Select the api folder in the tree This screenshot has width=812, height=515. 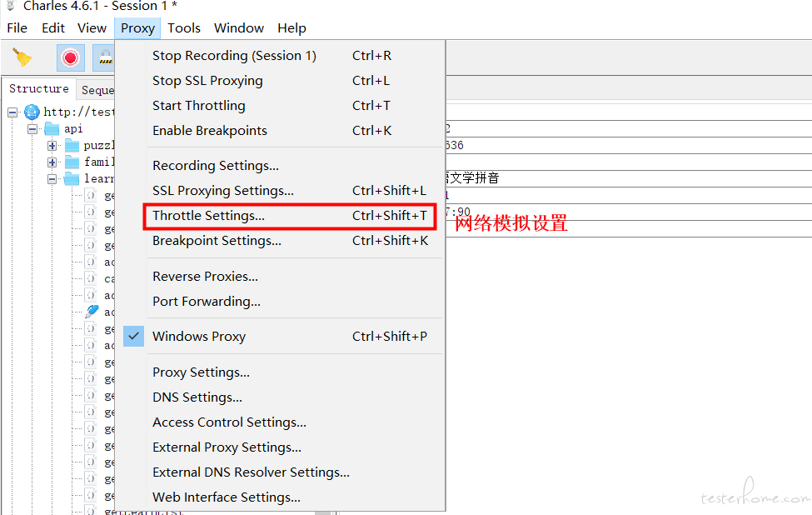point(63,128)
